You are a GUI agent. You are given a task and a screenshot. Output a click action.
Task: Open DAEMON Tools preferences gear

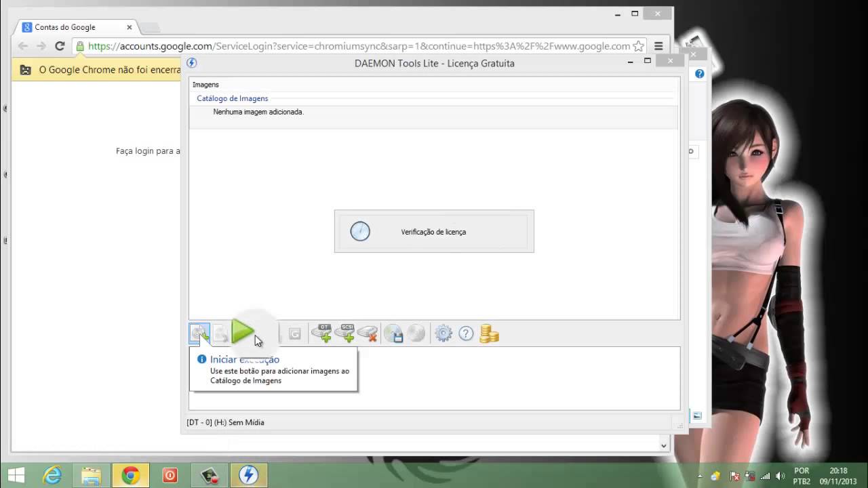(443, 333)
